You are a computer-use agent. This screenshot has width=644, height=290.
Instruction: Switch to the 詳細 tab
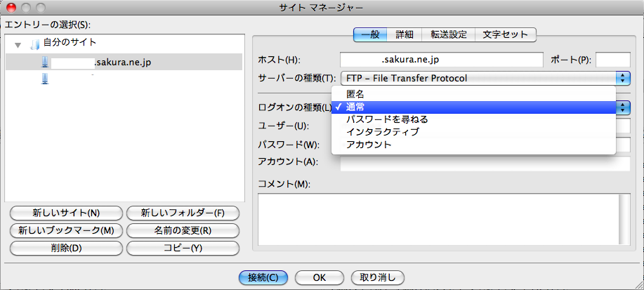pos(404,34)
